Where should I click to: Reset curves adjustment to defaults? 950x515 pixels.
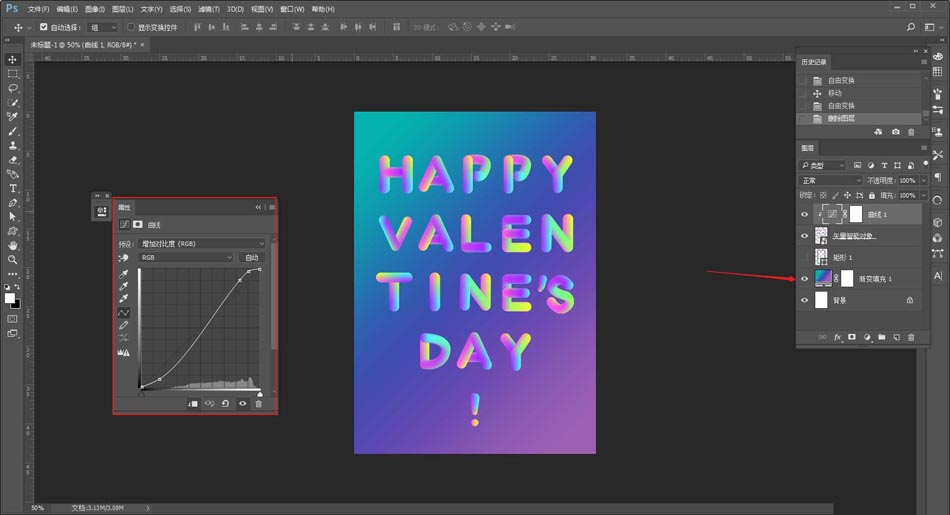(226, 403)
